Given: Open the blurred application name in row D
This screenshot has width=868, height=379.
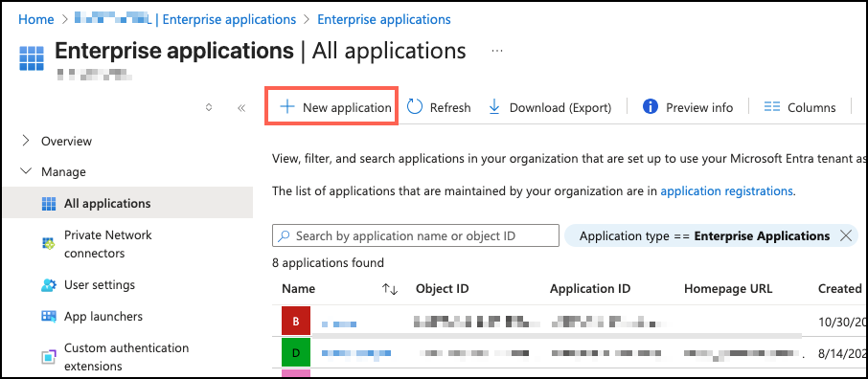Looking at the screenshot, I should [356, 353].
